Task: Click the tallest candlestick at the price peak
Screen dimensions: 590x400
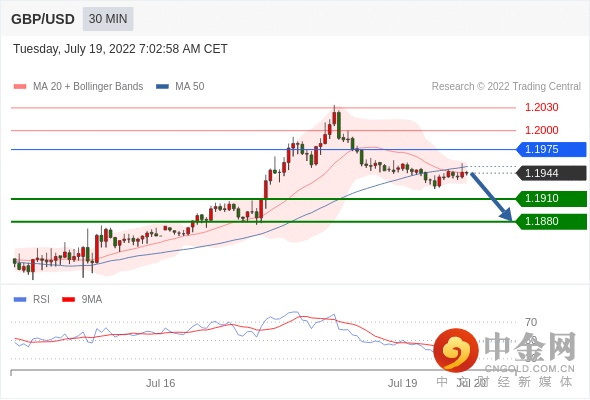Action: click(334, 116)
